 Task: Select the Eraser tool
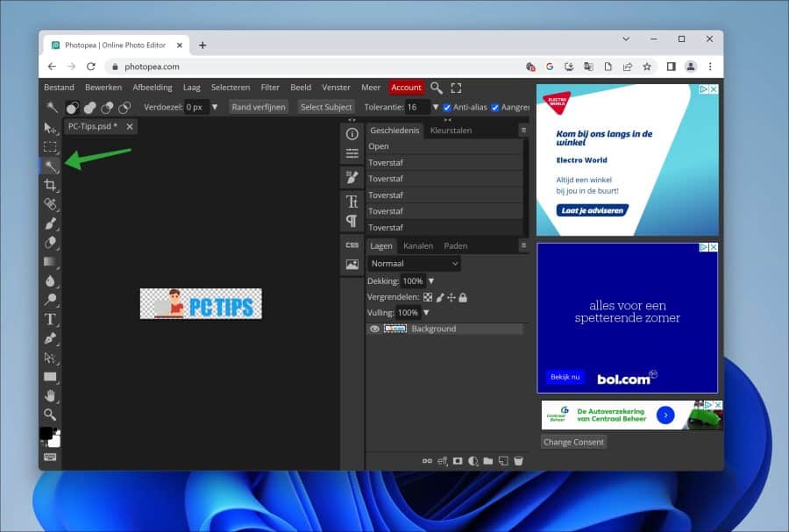click(x=50, y=243)
